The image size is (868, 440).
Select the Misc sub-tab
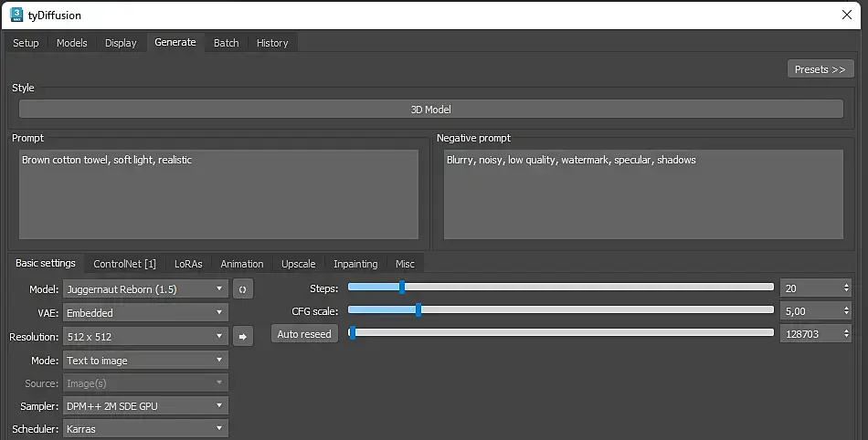pyautogui.click(x=405, y=264)
